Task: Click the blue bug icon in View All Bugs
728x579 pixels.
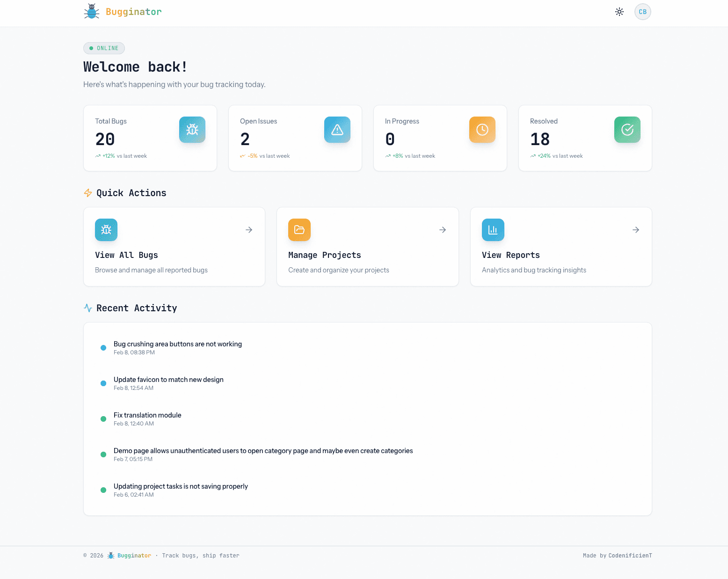Action: tap(106, 230)
